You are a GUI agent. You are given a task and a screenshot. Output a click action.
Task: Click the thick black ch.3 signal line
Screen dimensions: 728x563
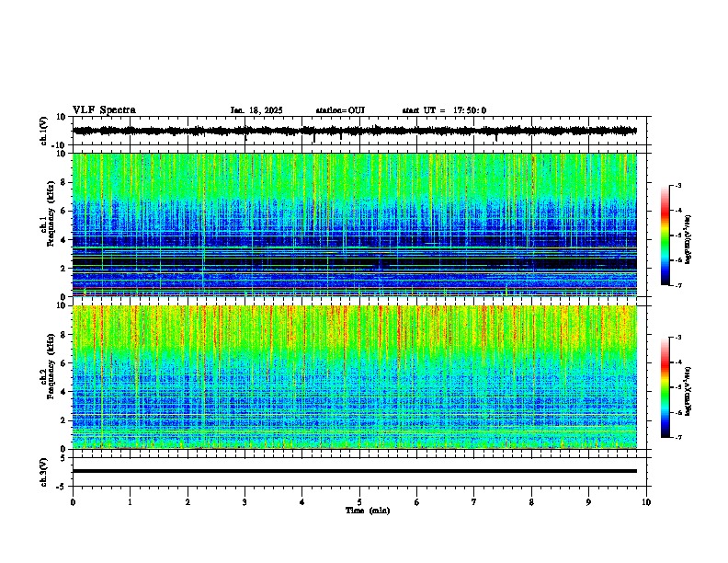coord(355,471)
